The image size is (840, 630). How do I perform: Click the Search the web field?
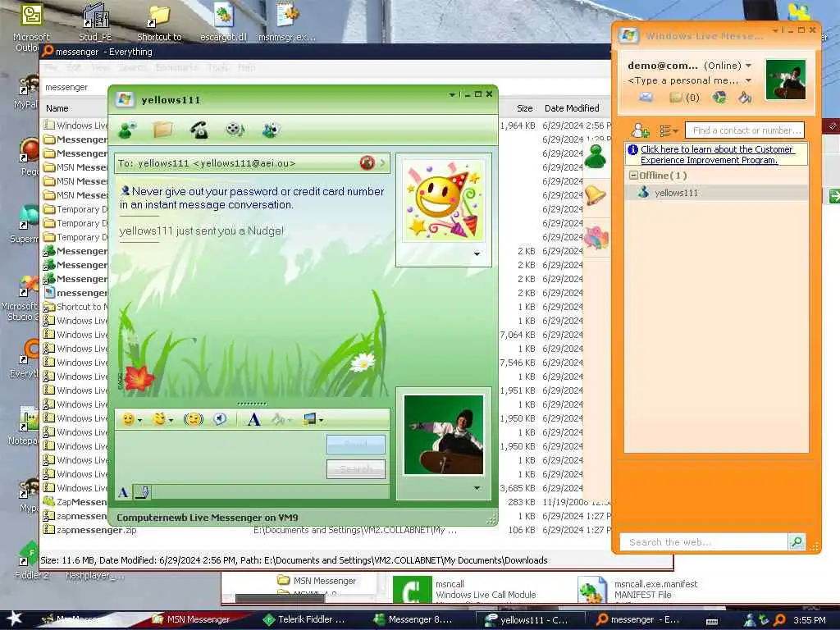tap(704, 542)
